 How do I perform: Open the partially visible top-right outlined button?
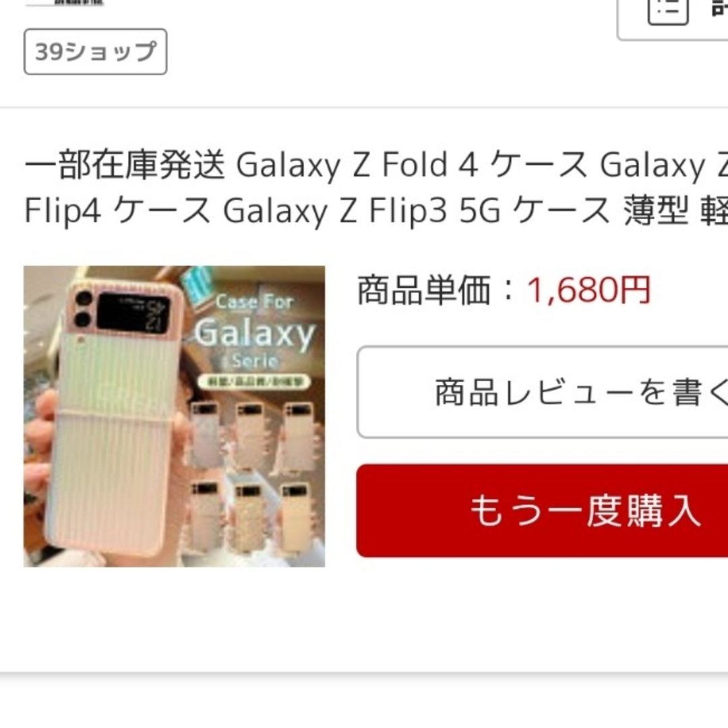672,20
